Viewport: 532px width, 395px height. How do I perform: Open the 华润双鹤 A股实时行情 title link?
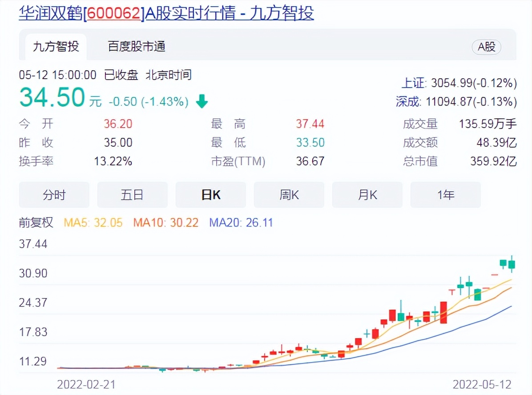[x=166, y=13]
